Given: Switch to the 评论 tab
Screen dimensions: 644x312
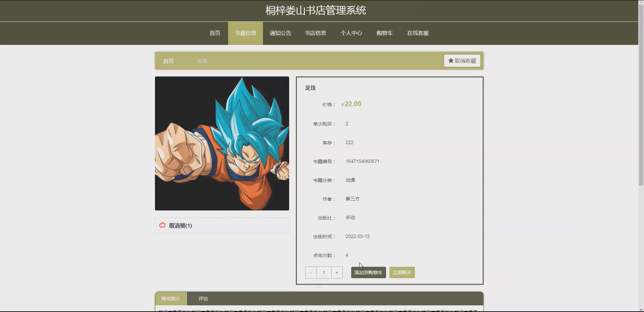Looking at the screenshot, I should pyautogui.click(x=203, y=299).
